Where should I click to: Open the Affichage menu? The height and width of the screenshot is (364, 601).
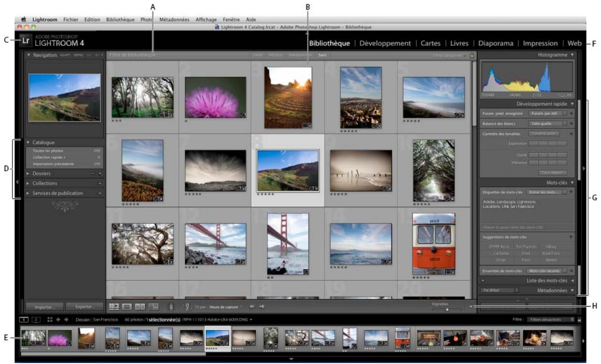(x=206, y=19)
